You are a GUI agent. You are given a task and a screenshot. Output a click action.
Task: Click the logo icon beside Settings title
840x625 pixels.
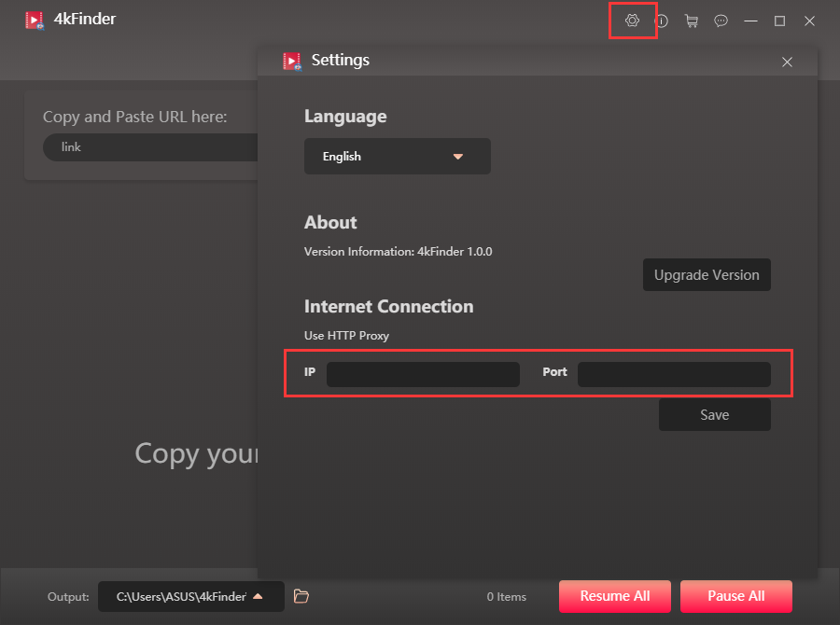coord(292,61)
